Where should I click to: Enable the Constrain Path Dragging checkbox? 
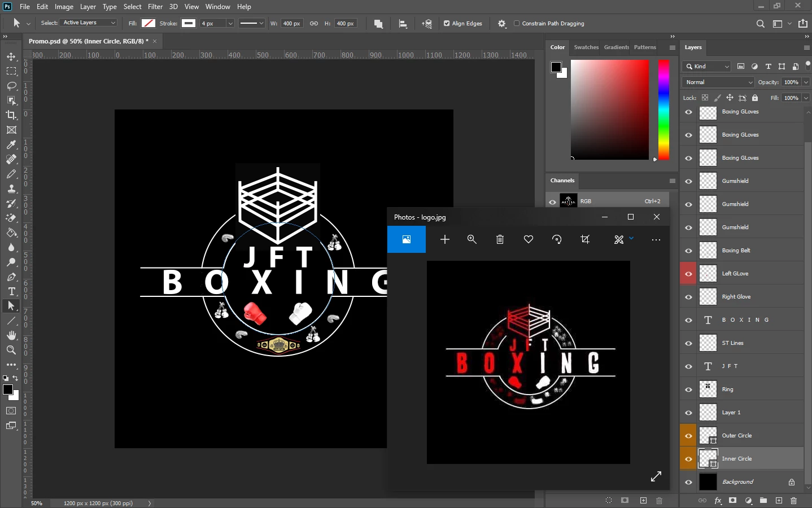(517, 24)
